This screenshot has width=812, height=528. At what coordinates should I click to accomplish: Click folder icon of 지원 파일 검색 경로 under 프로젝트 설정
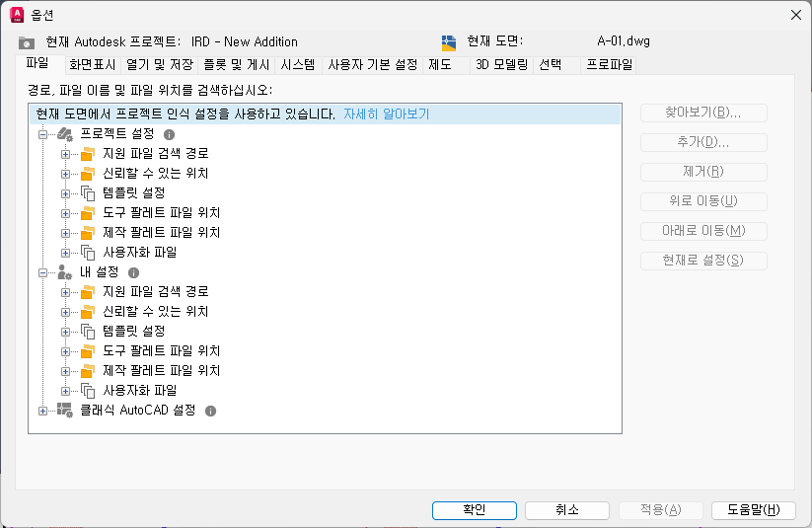88,154
